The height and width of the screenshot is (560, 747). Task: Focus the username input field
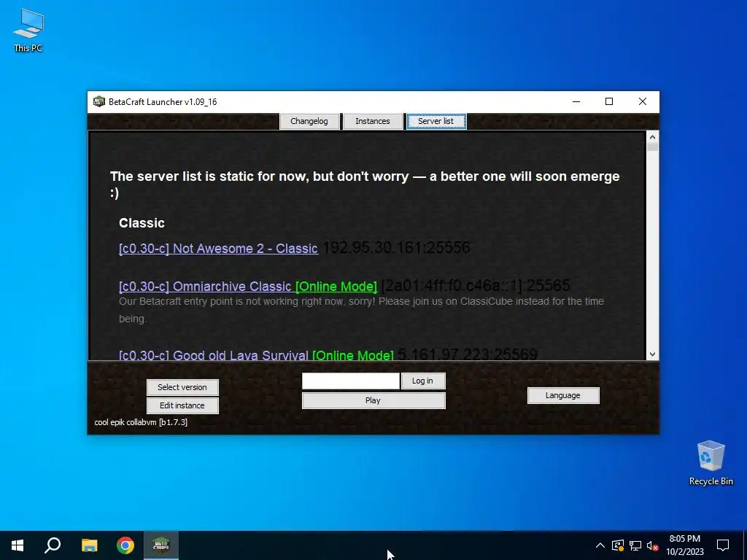[x=351, y=381]
